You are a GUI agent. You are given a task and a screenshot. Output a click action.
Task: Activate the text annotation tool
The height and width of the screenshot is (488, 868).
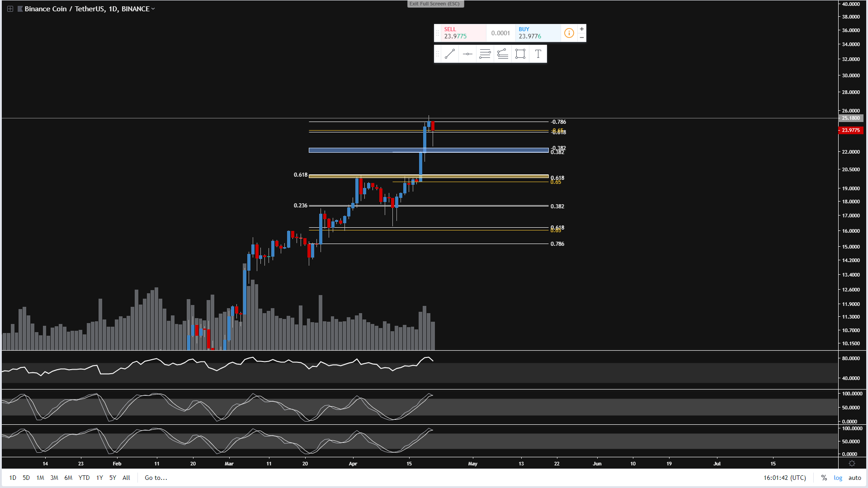tap(538, 54)
